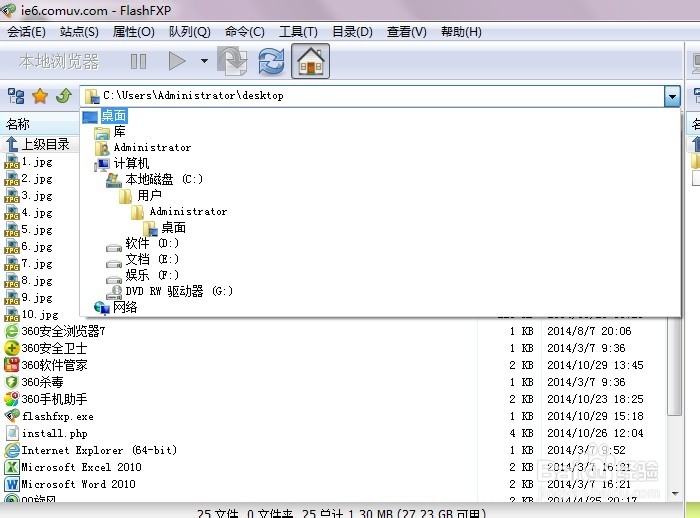Image resolution: width=700 pixels, height=518 pixels.
Task: Click the blue refresh arrows icon
Action: [271, 61]
